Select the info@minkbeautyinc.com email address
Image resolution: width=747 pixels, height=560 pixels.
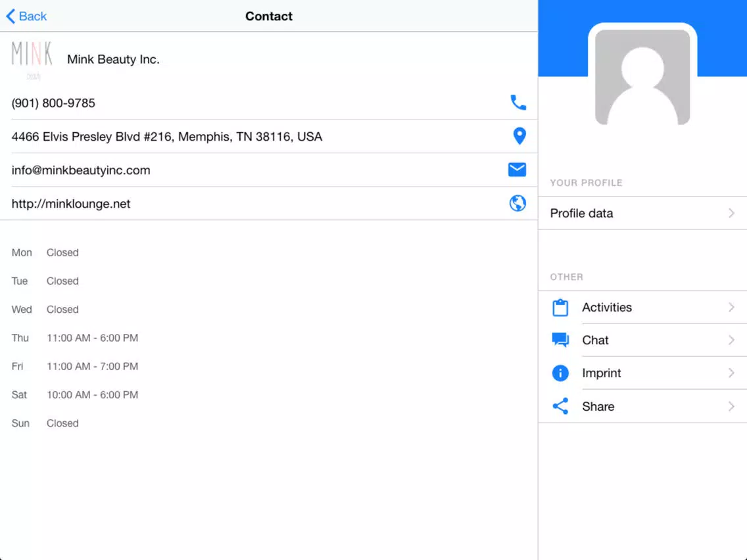81,170
